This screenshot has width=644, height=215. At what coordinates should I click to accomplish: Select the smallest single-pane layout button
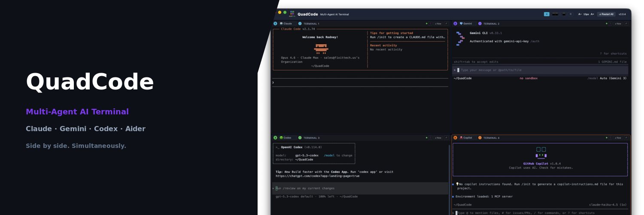coord(571,14)
